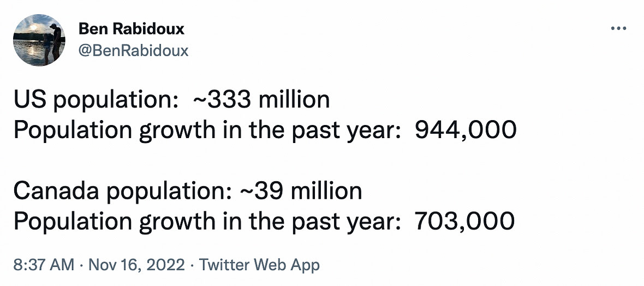The height and width of the screenshot is (286, 644).
Task: Click the 944,000 growth number
Action: (466, 130)
